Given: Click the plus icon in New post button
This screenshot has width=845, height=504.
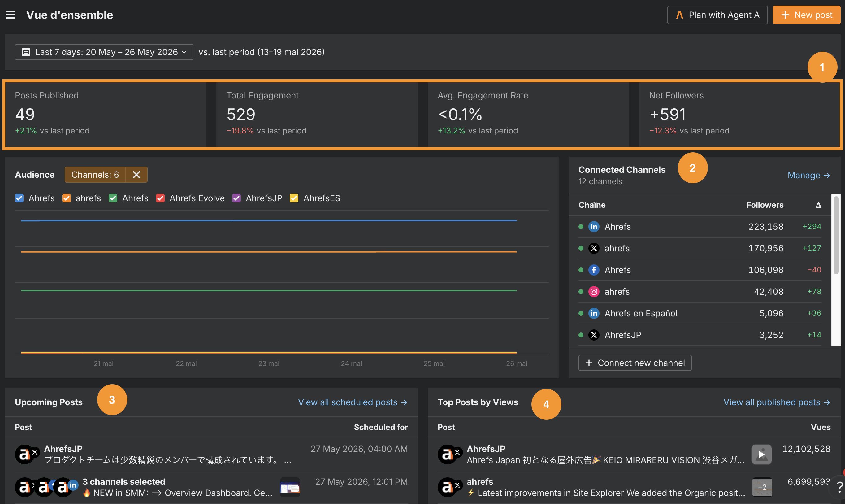Looking at the screenshot, I should 785,15.
